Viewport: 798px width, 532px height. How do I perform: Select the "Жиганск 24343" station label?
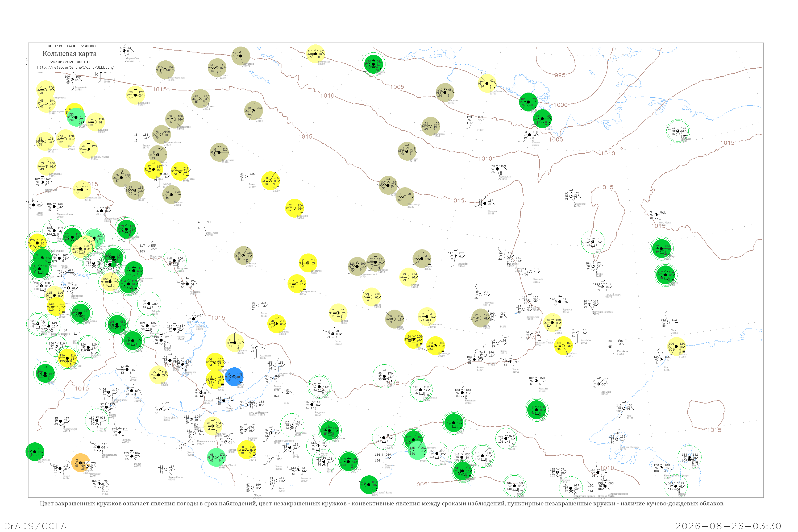pyautogui.click(x=492, y=212)
